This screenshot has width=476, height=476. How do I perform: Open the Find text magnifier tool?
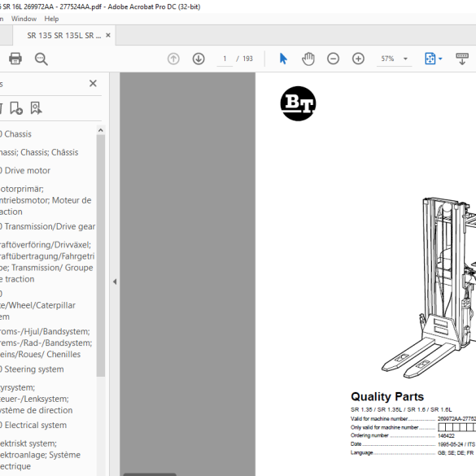point(41,59)
